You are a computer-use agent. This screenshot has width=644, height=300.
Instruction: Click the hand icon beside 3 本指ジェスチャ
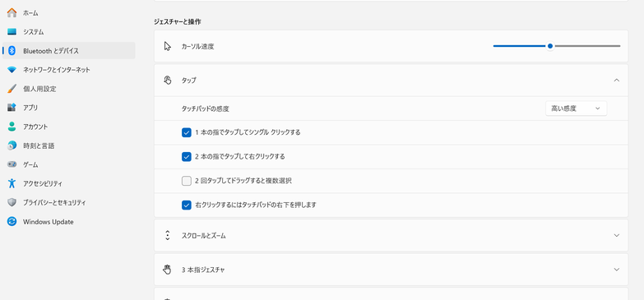(167, 270)
